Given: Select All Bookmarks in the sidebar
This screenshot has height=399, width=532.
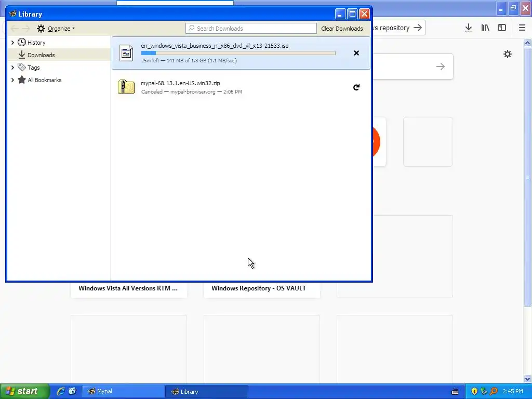Looking at the screenshot, I should click(59, 80).
